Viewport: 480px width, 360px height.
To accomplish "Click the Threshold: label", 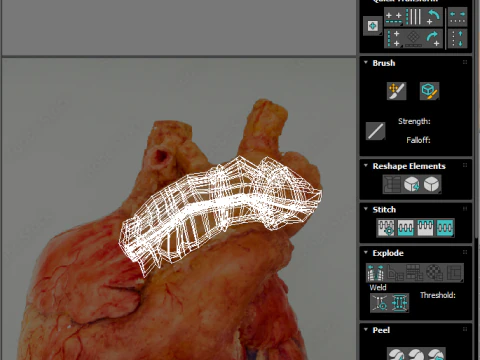I will coord(438,295).
